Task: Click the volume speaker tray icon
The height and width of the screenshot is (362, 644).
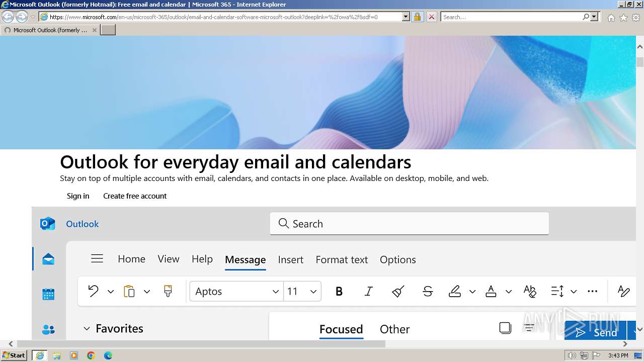Action: click(x=572, y=355)
